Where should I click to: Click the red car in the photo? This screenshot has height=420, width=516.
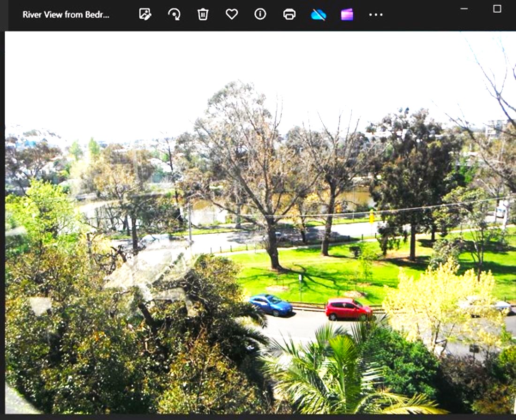tap(348, 309)
